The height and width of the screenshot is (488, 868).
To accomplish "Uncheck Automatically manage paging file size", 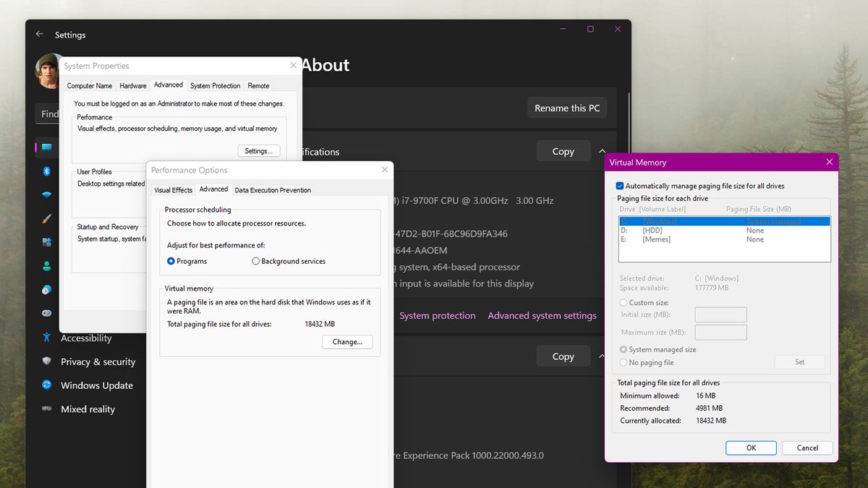I will point(620,186).
